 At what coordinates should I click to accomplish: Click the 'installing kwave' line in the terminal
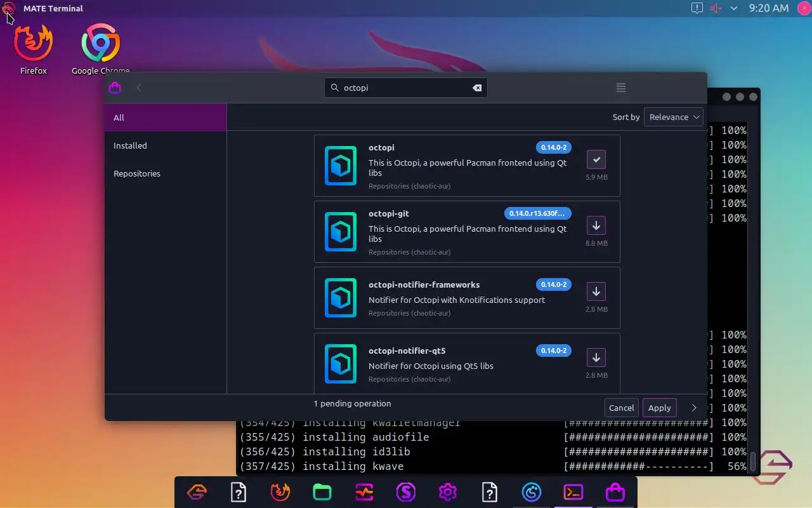[x=353, y=466]
